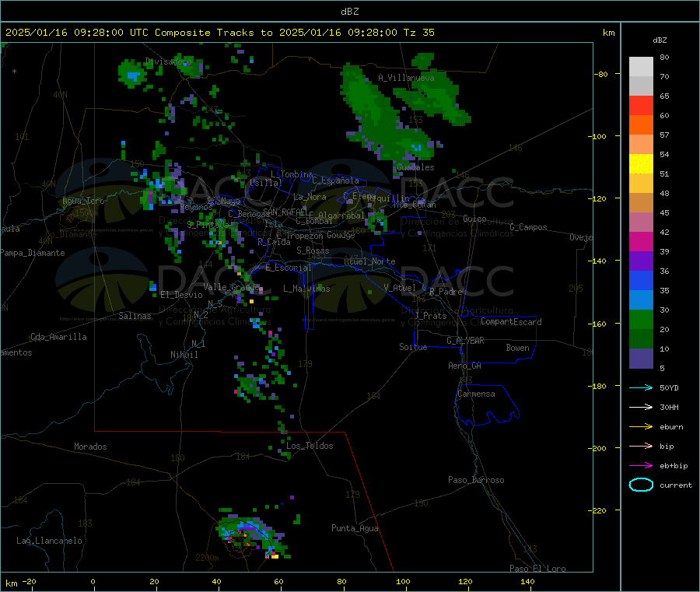700x592 pixels.
Task: Click the 'Atuel_Norte' map label
Action: (x=369, y=261)
